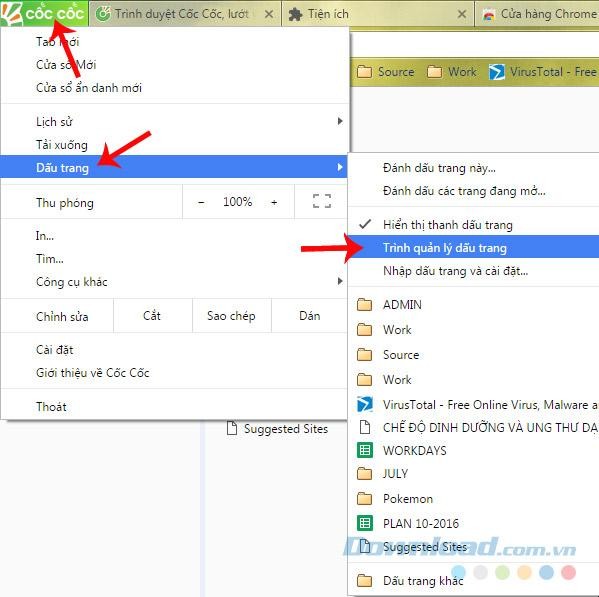Expand the Dấu trang submenu arrow
Viewport: 599px width, 597px height.
point(340,167)
